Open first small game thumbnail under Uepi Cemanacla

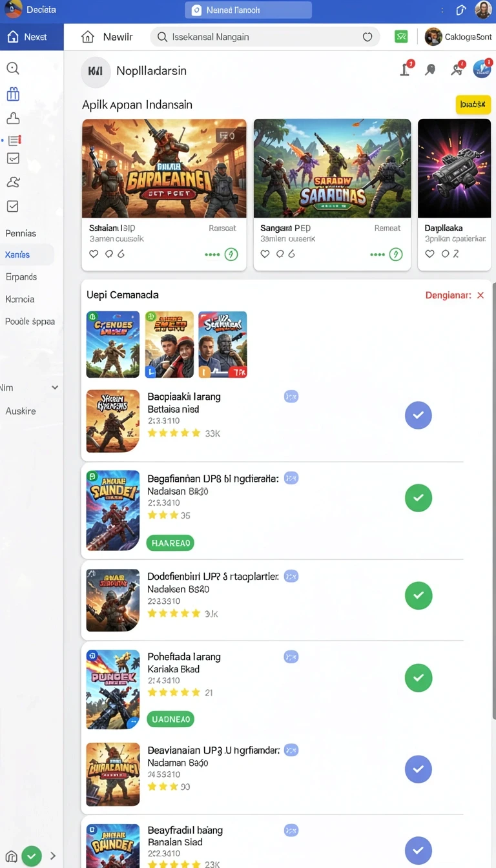(113, 344)
